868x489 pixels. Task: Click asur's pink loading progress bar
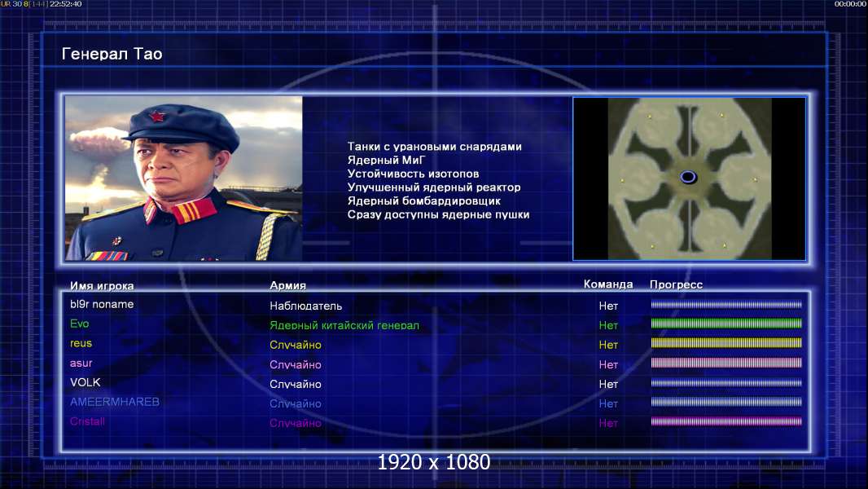pyautogui.click(x=726, y=363)
